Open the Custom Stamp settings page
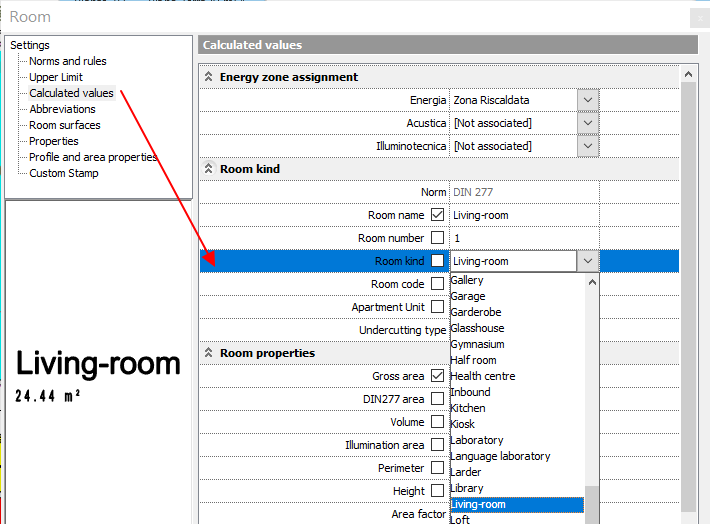The height and width of the screenshot is (524, 710). tap(64, 173)
